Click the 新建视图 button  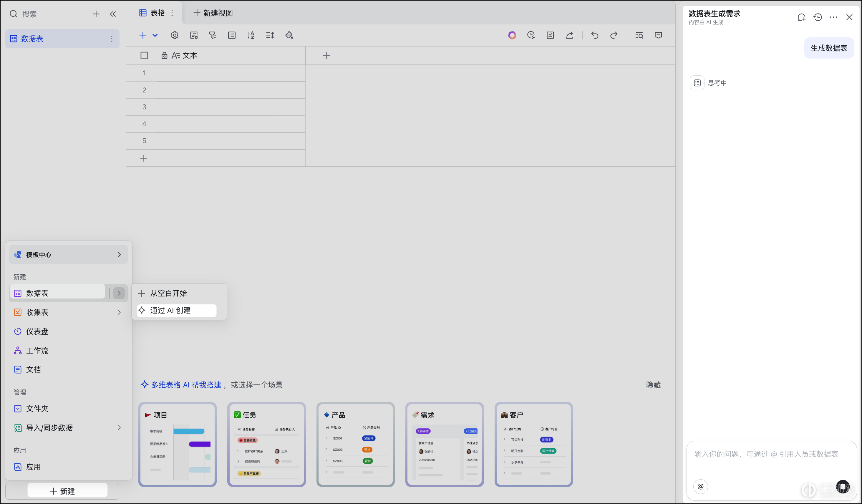point(213,13)
